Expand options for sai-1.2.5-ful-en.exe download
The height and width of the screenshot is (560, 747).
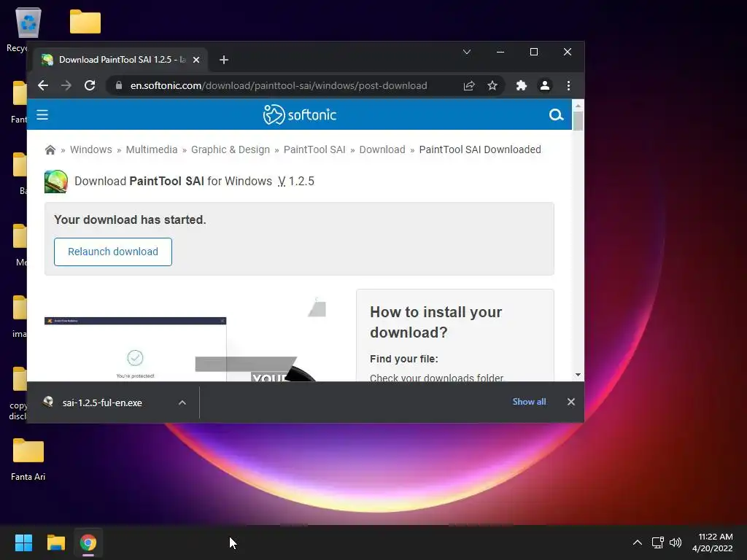click(182, 402)
